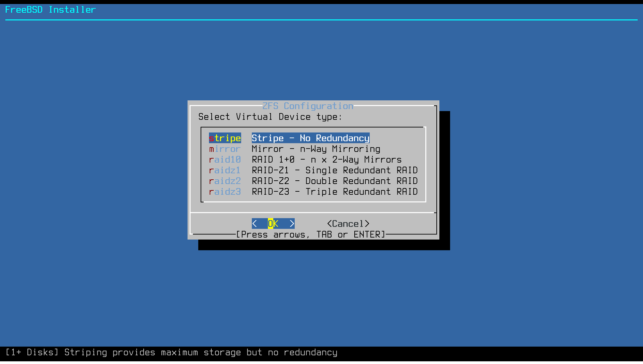Viewport: 643px width, 364px height.
Task: Click the ZFS Configuration dialog title
Action: click(x=308, y=106)
